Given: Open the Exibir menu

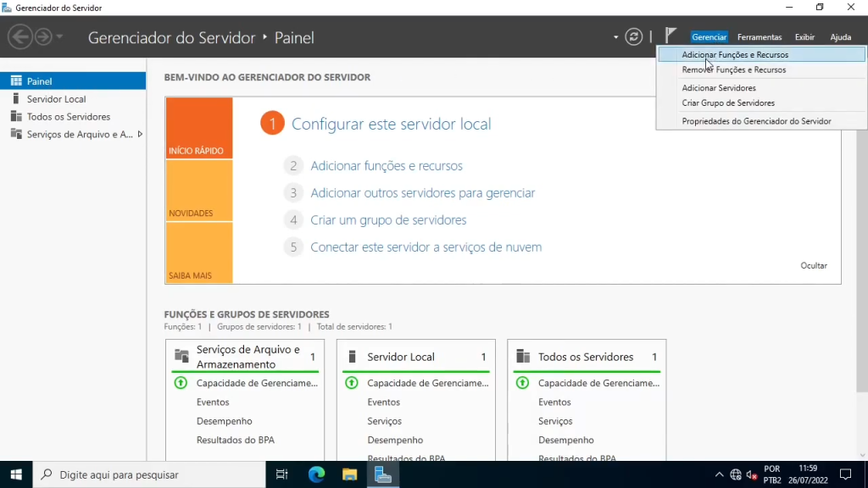Looking at the screenshot, I should 804,37.
